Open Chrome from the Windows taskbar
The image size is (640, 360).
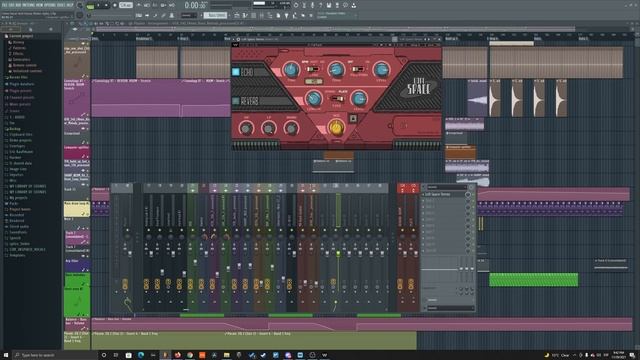(x=190, y=355)
